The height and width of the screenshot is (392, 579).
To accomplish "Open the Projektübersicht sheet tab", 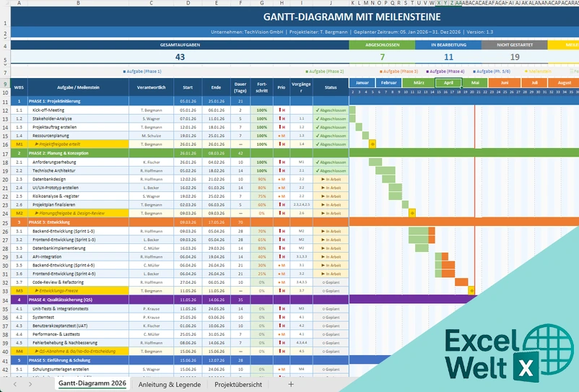I will (x=238, y=384).
